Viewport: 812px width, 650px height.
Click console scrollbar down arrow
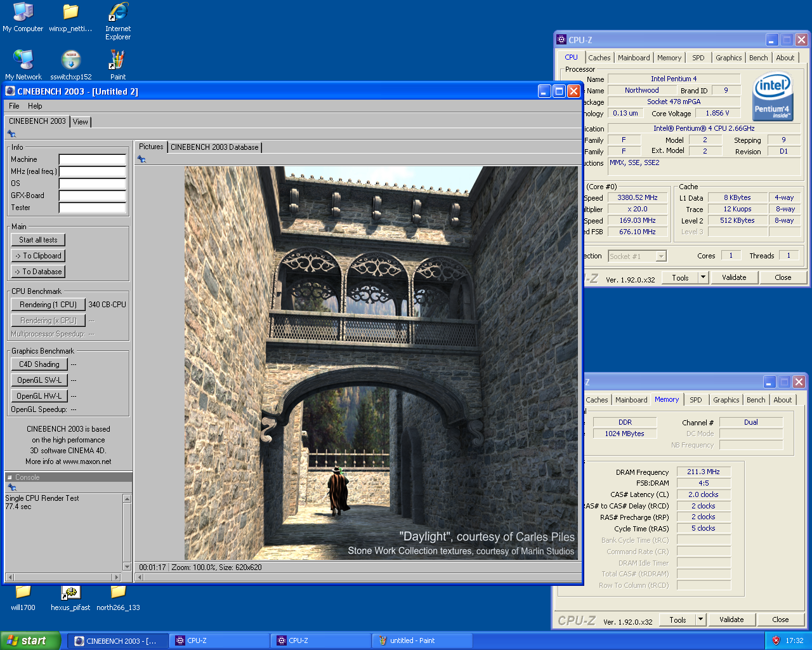tap(127, 567)
